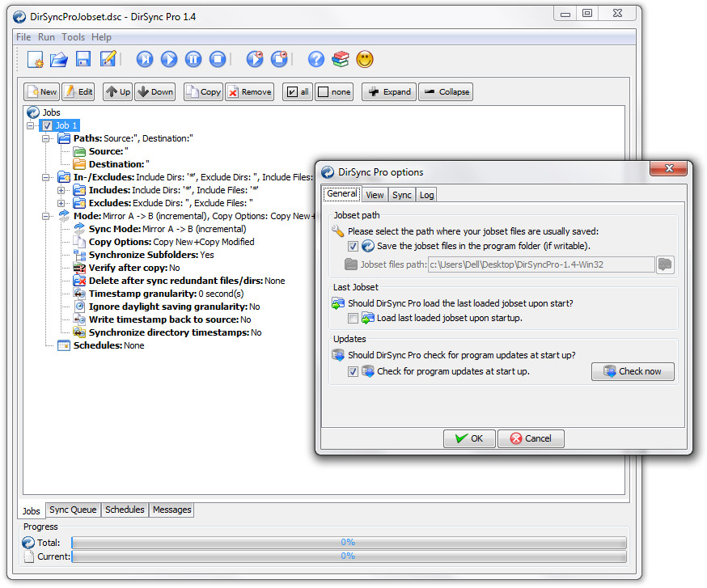Open the Messages tab

tap(171, 510)
